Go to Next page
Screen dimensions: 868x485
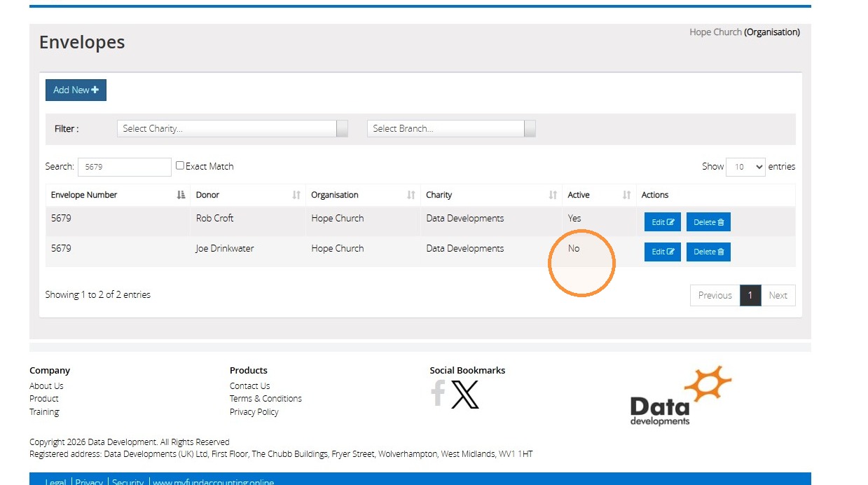(x=778, y=295)
